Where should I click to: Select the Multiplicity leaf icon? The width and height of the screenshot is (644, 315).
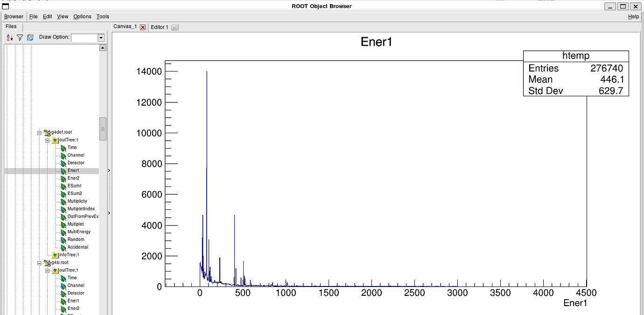[63, 201]
